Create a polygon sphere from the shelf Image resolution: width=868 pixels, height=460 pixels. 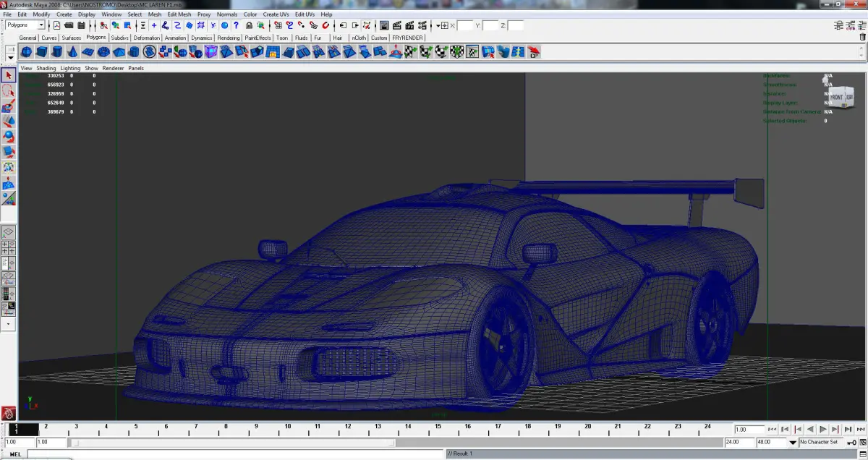tap(26, 51)
